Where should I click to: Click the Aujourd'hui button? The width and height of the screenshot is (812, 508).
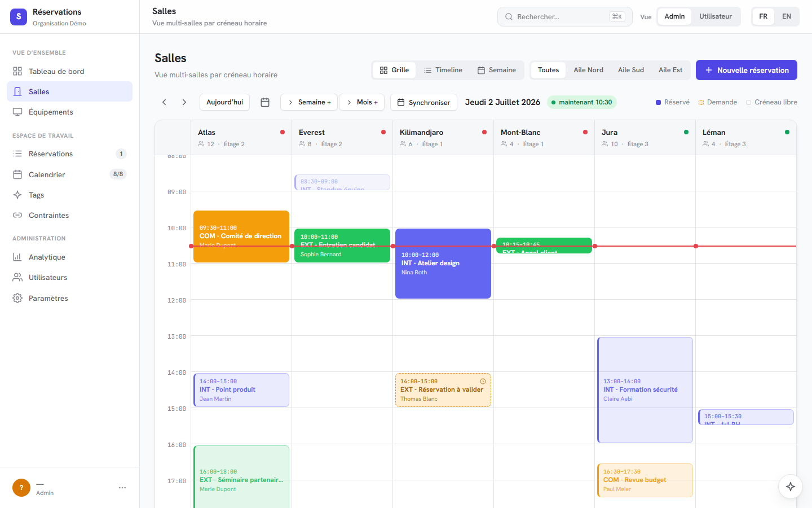coord(224,102)
